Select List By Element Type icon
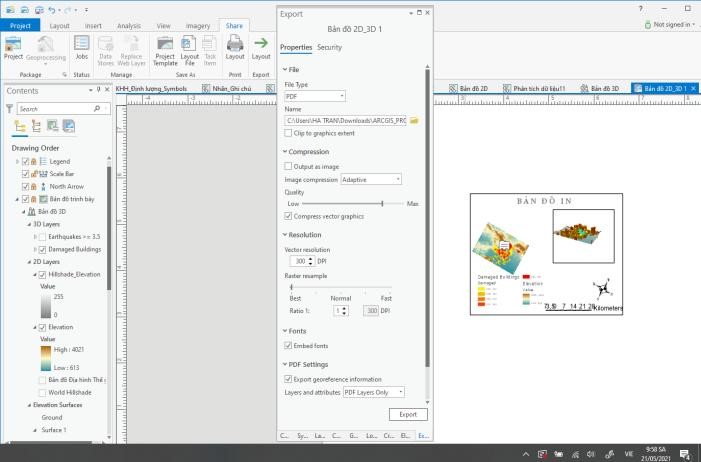 pyautogui.click(x=36, y=126)
